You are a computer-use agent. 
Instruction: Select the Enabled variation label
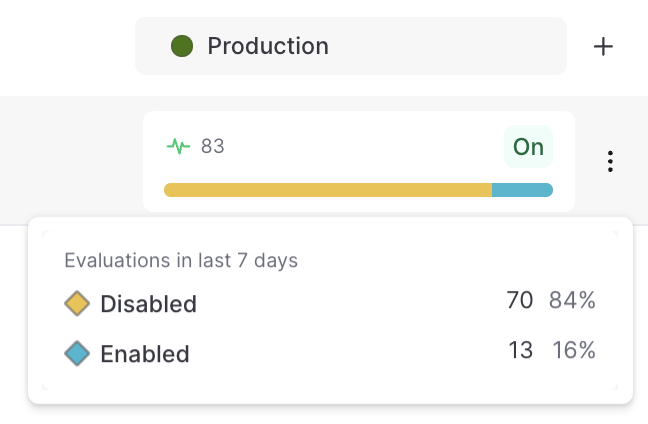click(144, 354)
